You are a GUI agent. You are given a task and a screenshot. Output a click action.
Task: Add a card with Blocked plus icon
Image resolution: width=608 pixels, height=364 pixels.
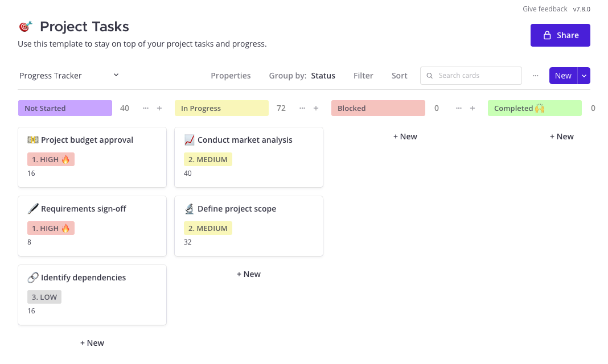(473, 108)
